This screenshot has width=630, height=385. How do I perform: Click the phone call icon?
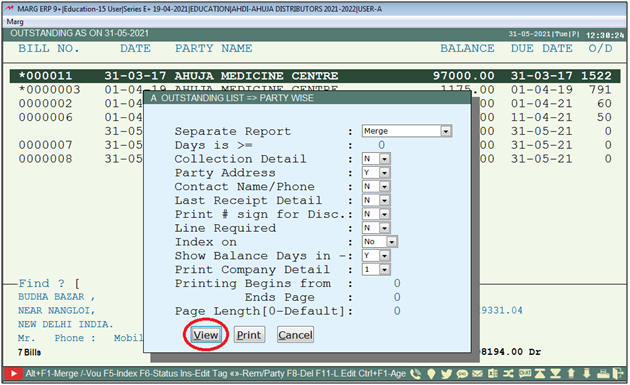point(416,374)
